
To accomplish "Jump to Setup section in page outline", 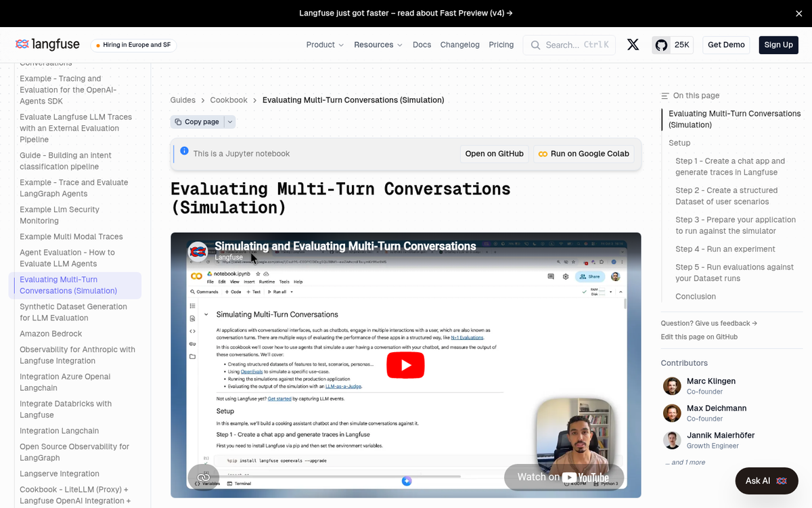I will click(x=679, y=143).
